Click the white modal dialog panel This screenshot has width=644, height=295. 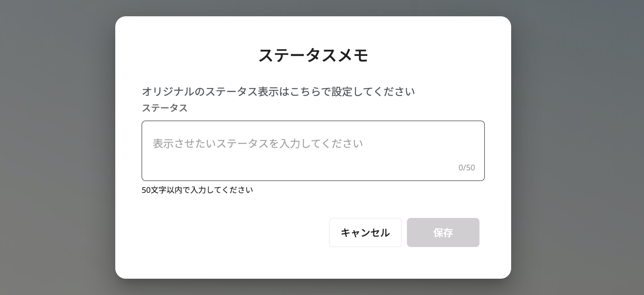[x=313, y=207]
